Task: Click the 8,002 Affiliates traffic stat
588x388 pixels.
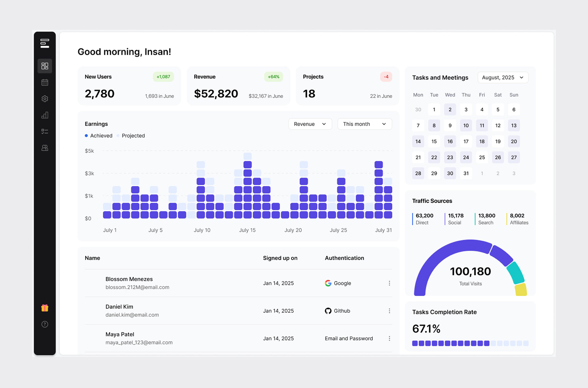Action: (518, 219)
